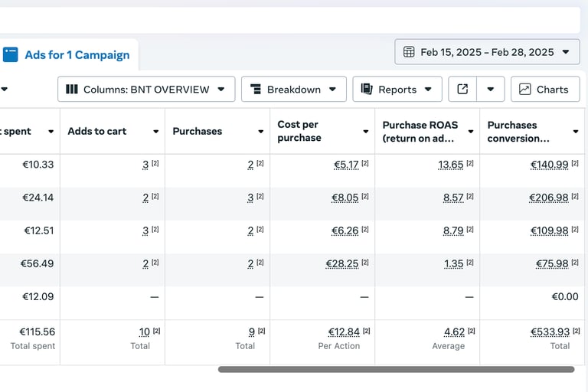This screenshot has height=392, width=588.
Task: Click the 13.65 ROAS value
Action: point(451,165)
